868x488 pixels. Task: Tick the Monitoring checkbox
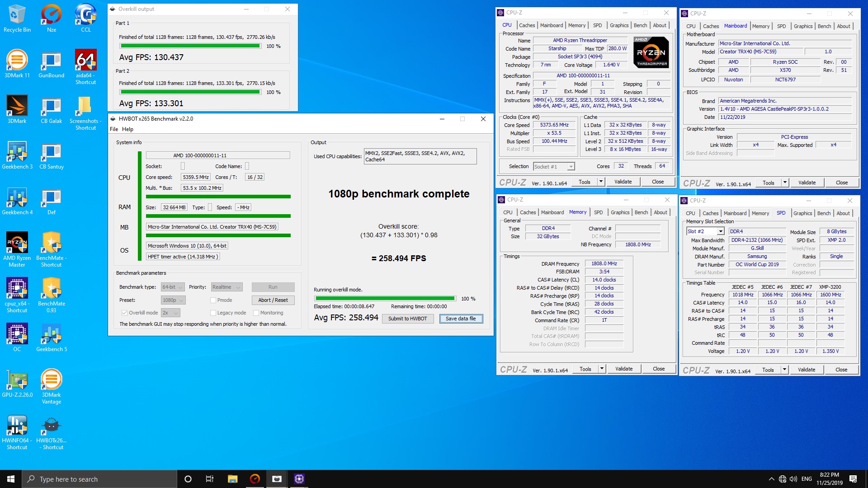click(x=256, y=313)
